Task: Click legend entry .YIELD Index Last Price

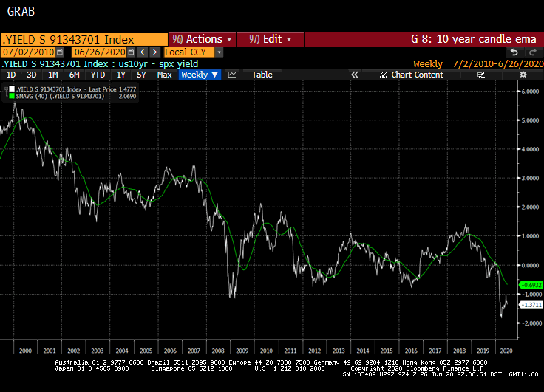Action: [67, 89]
